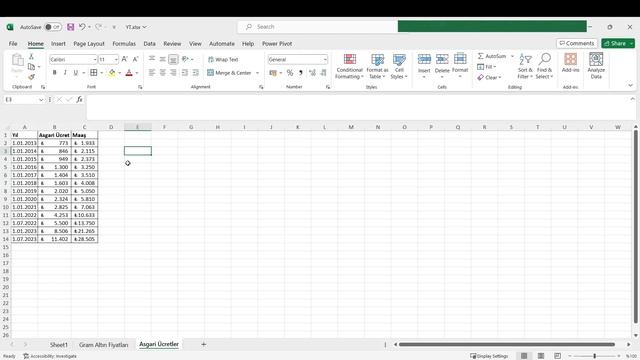This screenshot has height=360, width=640.
Task: Click the Percent Style icon
Action: [290, 73]
